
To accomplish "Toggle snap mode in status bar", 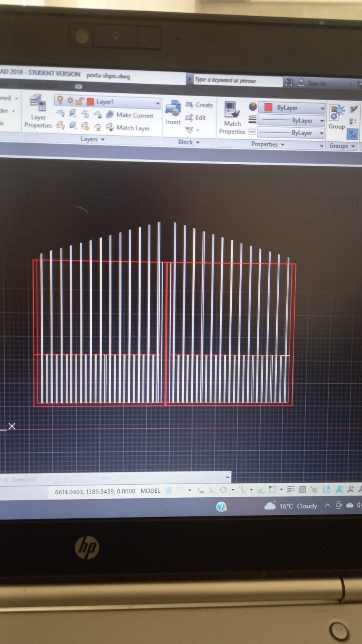I will pos(180,490).
